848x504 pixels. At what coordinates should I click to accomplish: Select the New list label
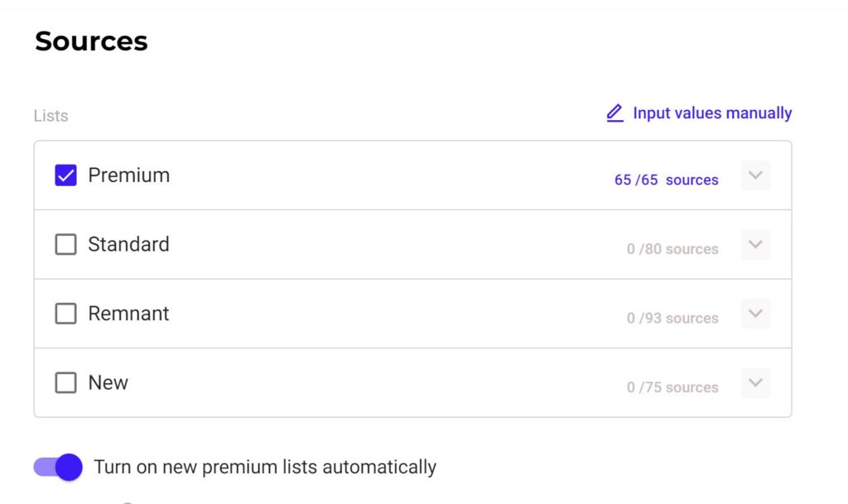click(108, 382)
